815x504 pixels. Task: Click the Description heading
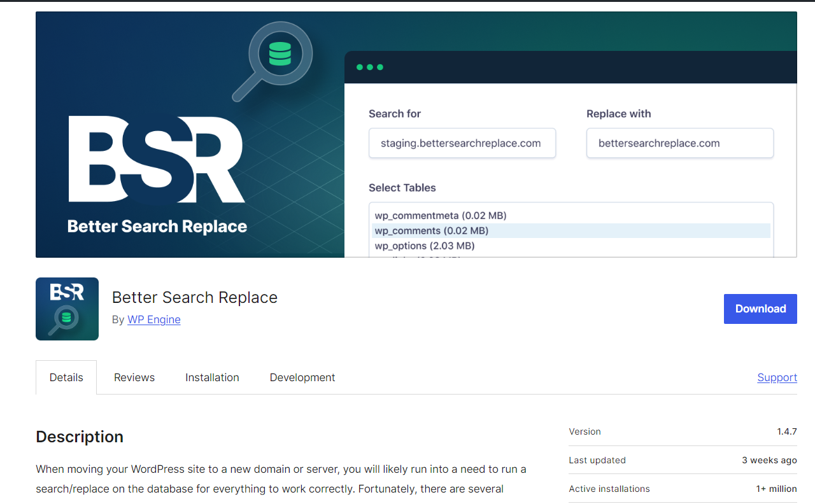80,437
